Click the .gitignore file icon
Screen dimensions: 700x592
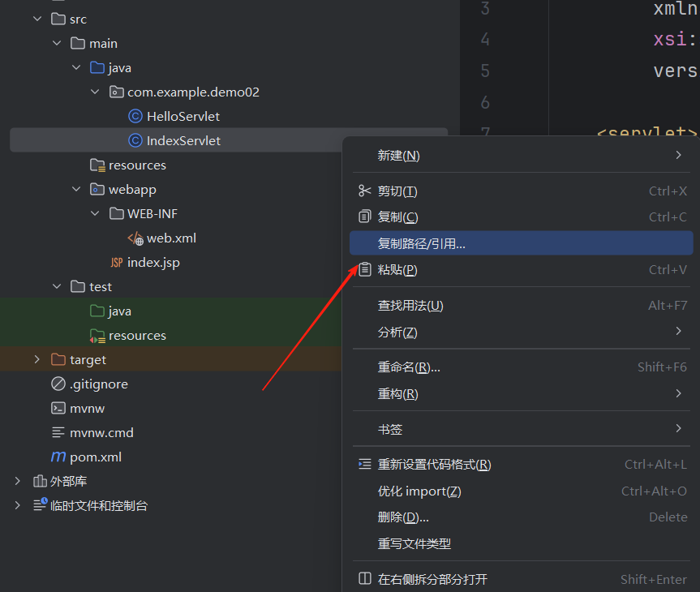[58, 384]
